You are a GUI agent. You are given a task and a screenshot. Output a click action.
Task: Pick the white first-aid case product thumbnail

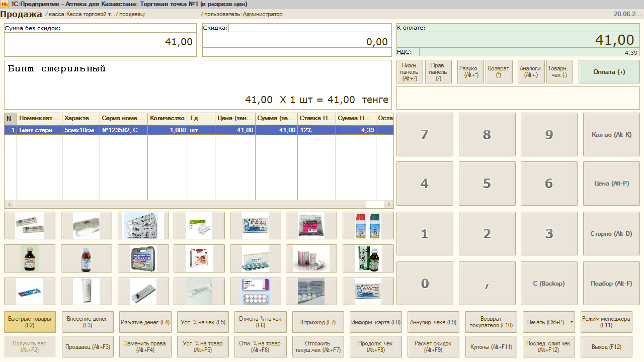point(199,258)
